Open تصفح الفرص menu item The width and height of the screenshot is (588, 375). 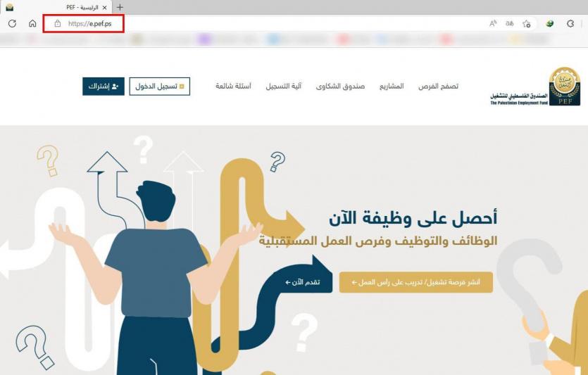pyautogui.click(x=438, y=86)
